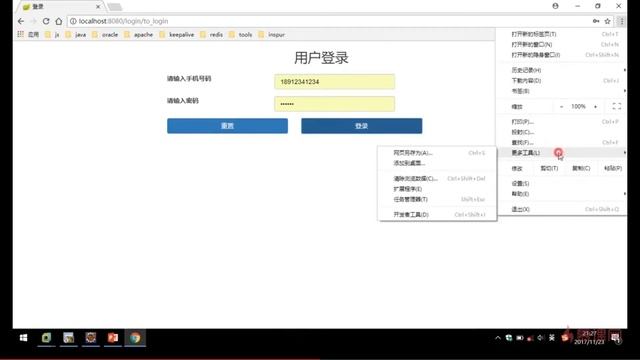Viewport: 640px width, 360px height.
Task: Open the tools bookmark folder
Action: tap(241, 35)
